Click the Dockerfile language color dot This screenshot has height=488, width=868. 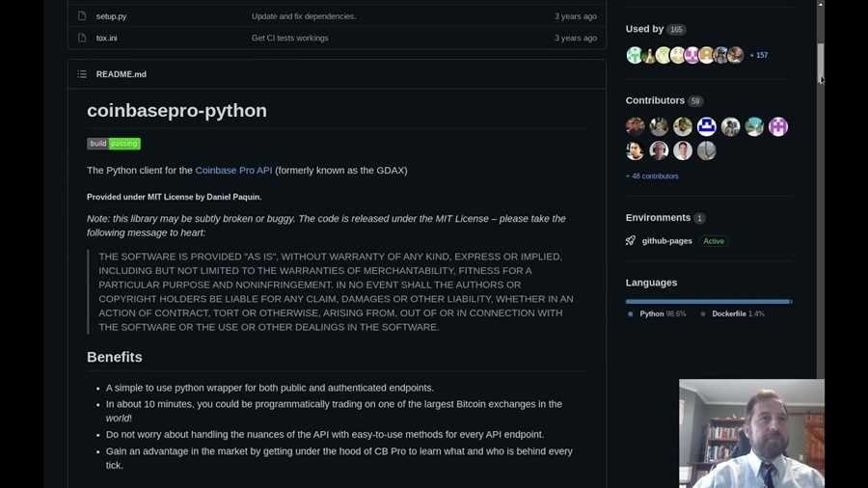coord(702,313)
